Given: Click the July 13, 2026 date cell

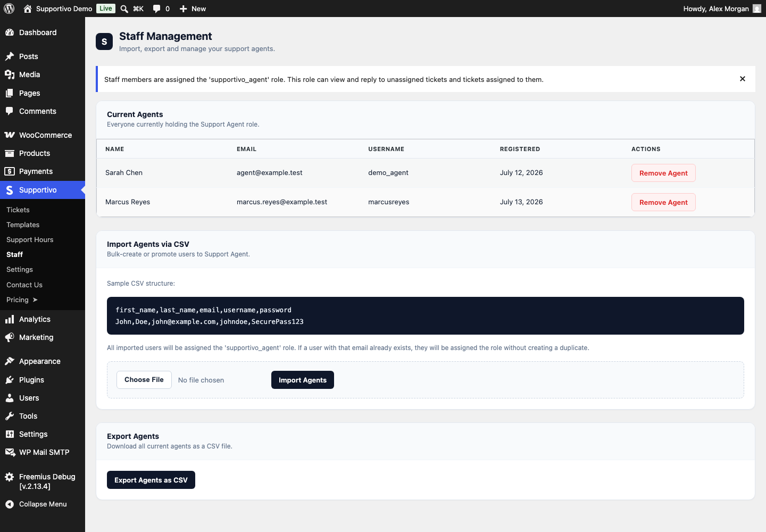Looking at the screenshot, I should tap(521, 202).
